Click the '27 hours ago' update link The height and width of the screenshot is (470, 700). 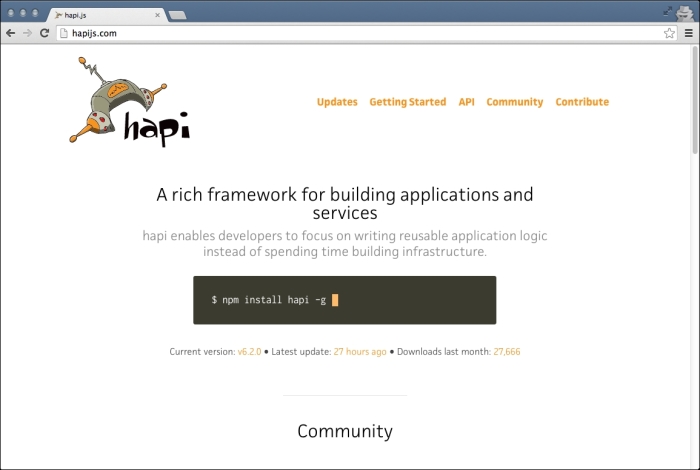[x=360, y=352]
